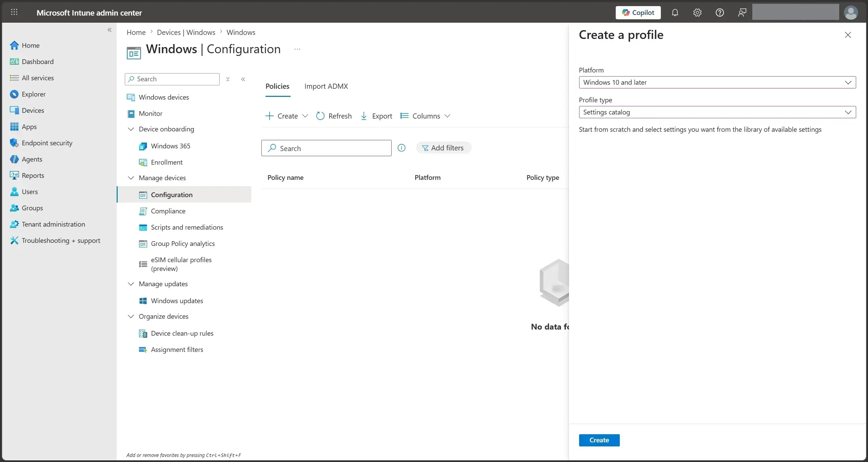Open the Columns dropdown

tap(425, 116)
